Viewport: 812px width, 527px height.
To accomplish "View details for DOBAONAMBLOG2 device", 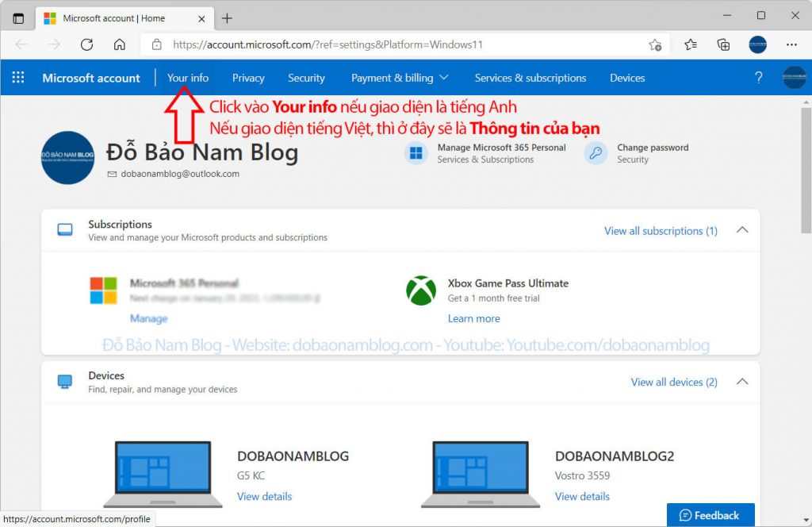I will (582, 496).
